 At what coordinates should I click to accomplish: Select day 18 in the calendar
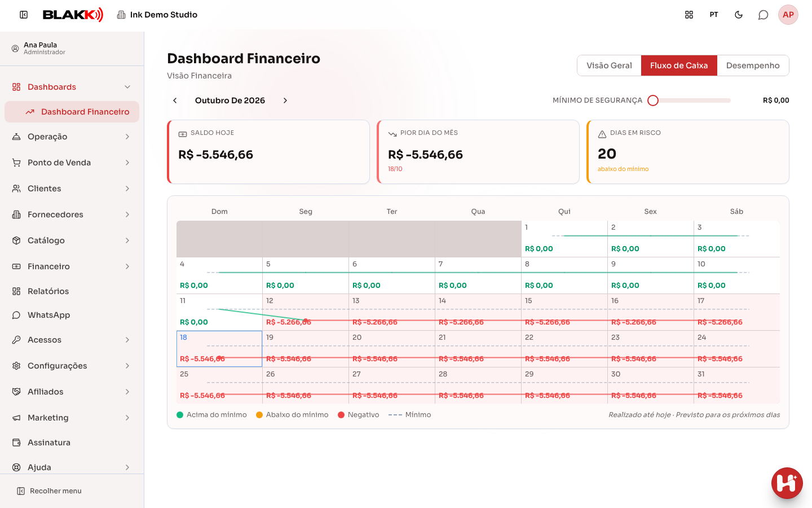click(219, 349)
